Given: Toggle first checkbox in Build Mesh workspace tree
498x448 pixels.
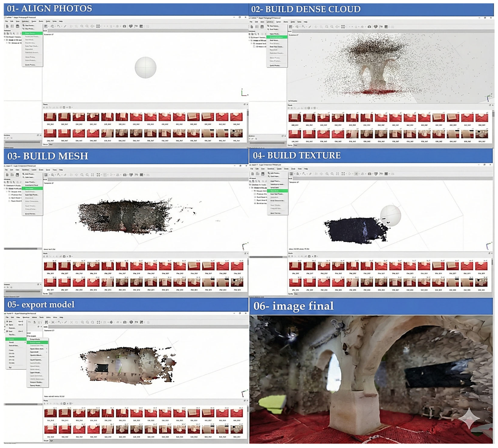Looking at the screenshot, I should pos(9,195).
